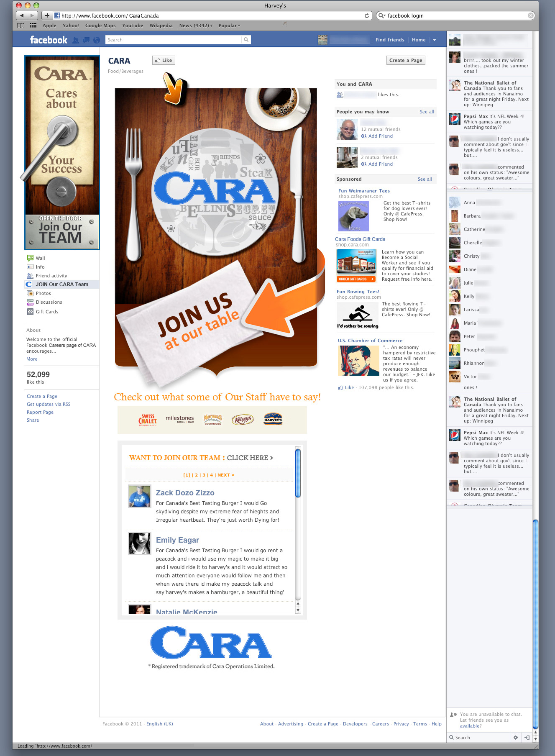Expand the Popular bookmarks folder

[229, 26]
